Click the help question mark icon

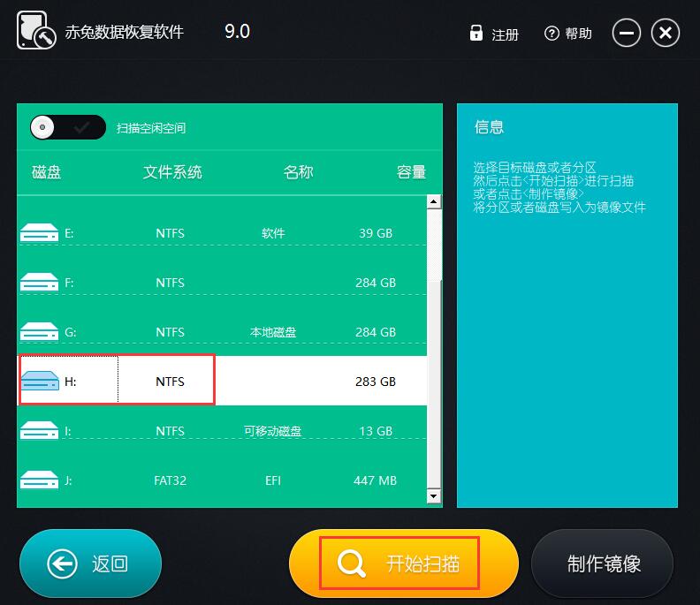pos(552,33)
